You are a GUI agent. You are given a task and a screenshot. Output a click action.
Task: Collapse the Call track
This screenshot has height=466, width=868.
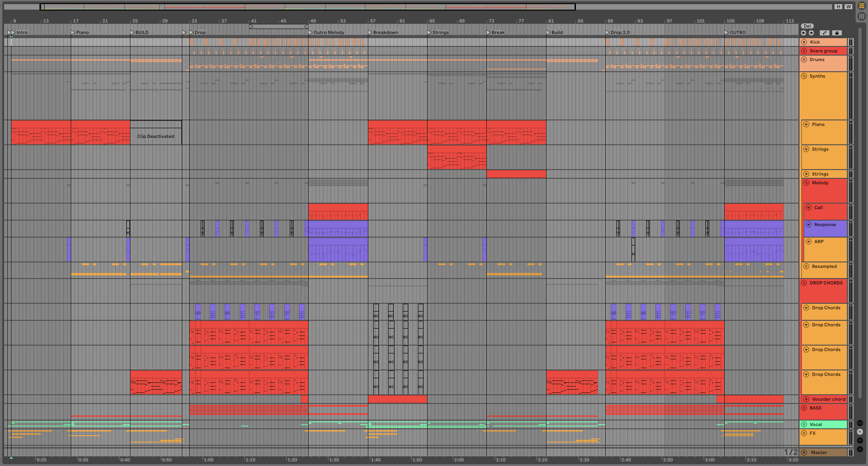click(x=809, y=208)
